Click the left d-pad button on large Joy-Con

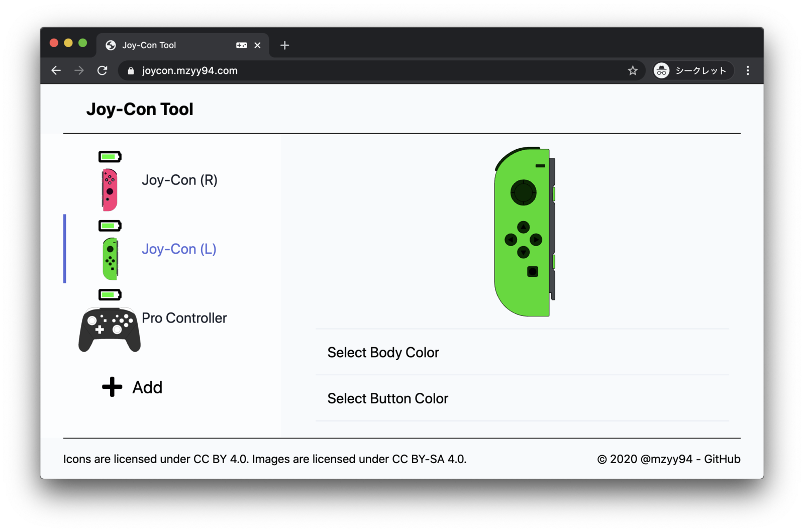pyautogui.click(x=511, y=240)
